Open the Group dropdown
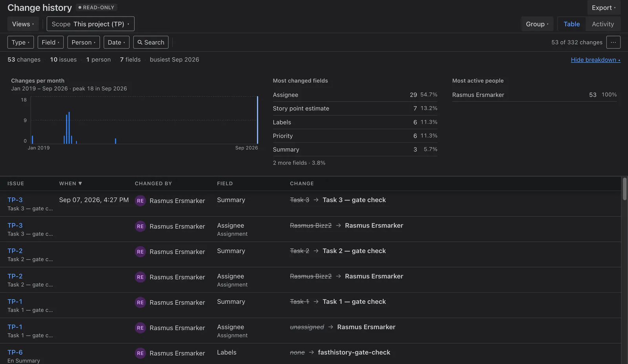 (537, 24)
